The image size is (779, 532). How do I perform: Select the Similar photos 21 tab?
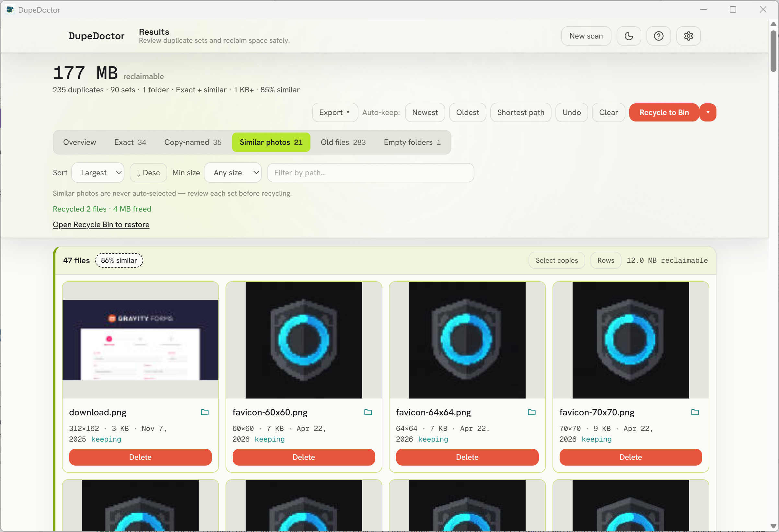click(271, 142)
